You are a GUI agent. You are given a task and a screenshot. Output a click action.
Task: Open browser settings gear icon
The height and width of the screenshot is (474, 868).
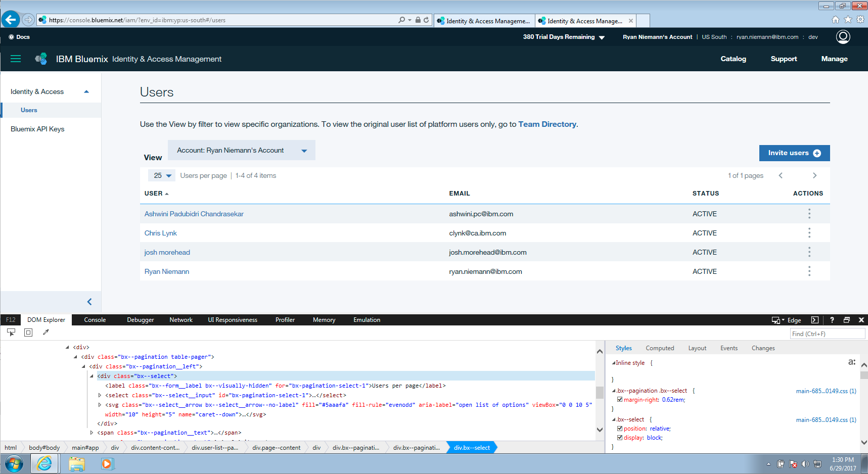click(x=860, y=20)
